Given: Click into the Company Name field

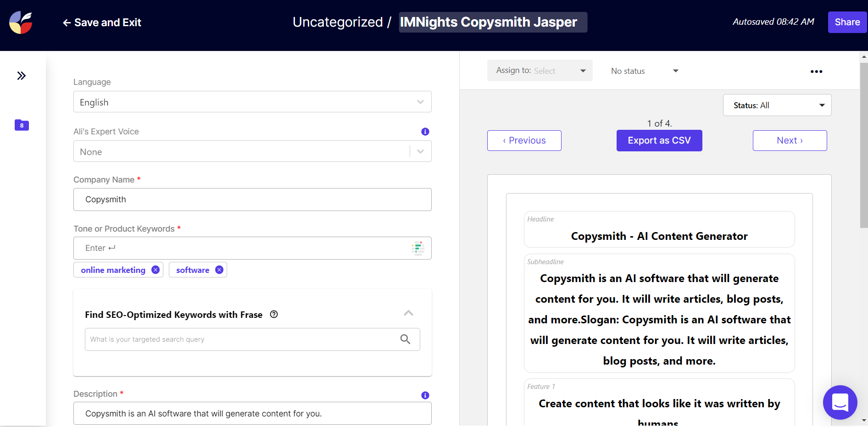Looking at the screenshot, I should click(x=252, y=200).
